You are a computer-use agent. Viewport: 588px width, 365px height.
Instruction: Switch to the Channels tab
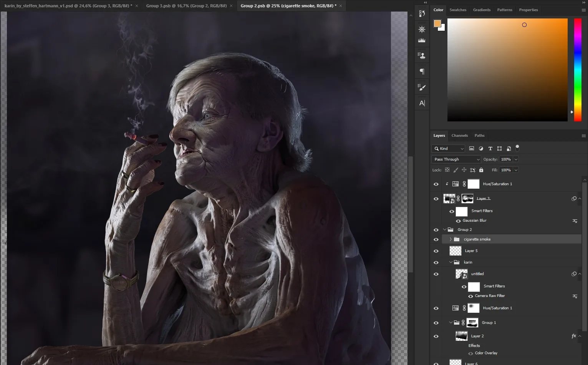459,136
